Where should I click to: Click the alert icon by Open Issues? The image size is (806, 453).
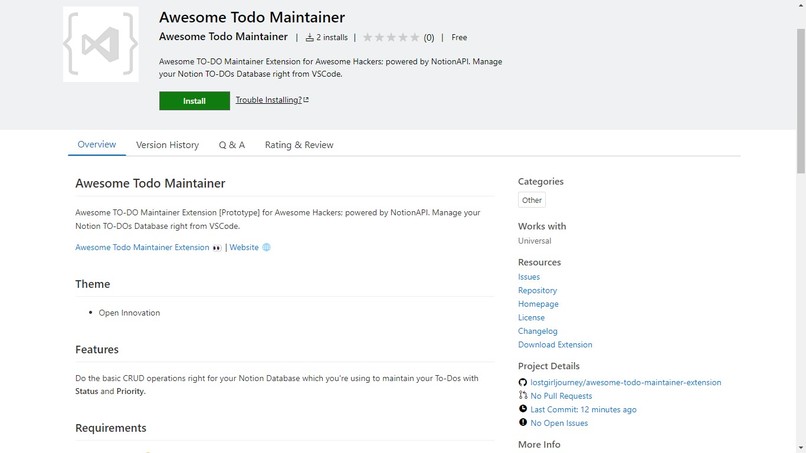523,422
